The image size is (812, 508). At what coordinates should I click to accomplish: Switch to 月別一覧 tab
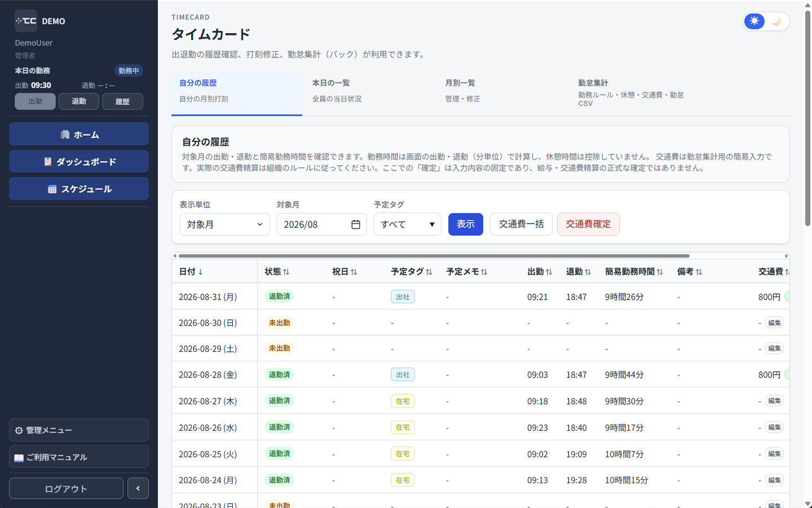coord(502,93)
